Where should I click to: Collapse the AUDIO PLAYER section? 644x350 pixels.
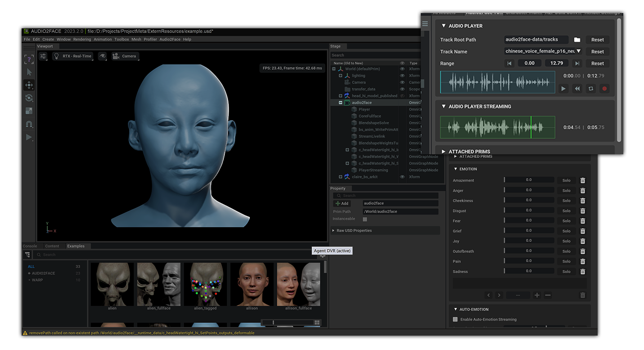[443, 26]
